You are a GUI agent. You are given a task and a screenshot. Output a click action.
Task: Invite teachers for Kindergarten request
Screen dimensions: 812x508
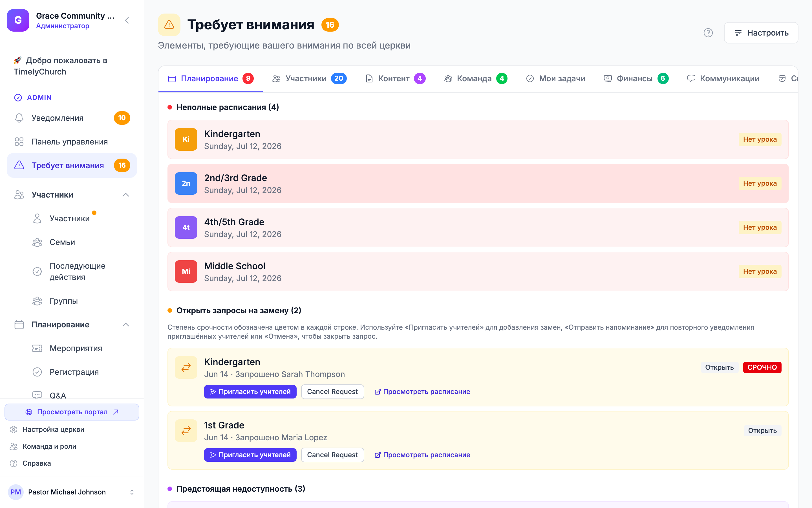pyautogui.click(x=250, y=392)
